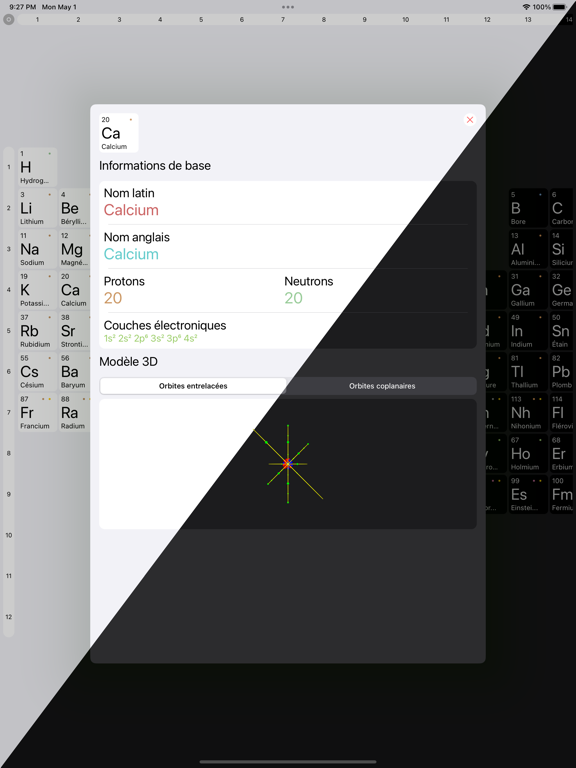Screen dimensions: 576x768
Task: Open the Potassium element tile
Action: click(38, 290)
